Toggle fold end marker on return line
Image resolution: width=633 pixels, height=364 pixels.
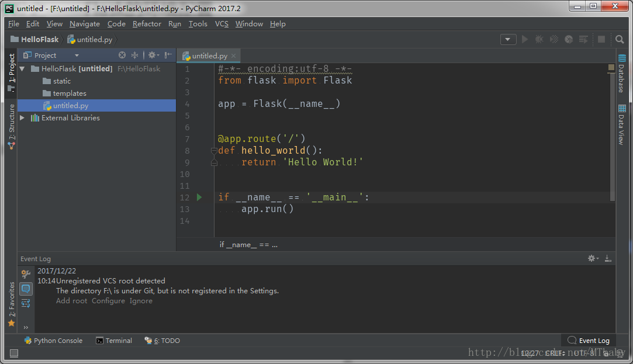(214, 162)
